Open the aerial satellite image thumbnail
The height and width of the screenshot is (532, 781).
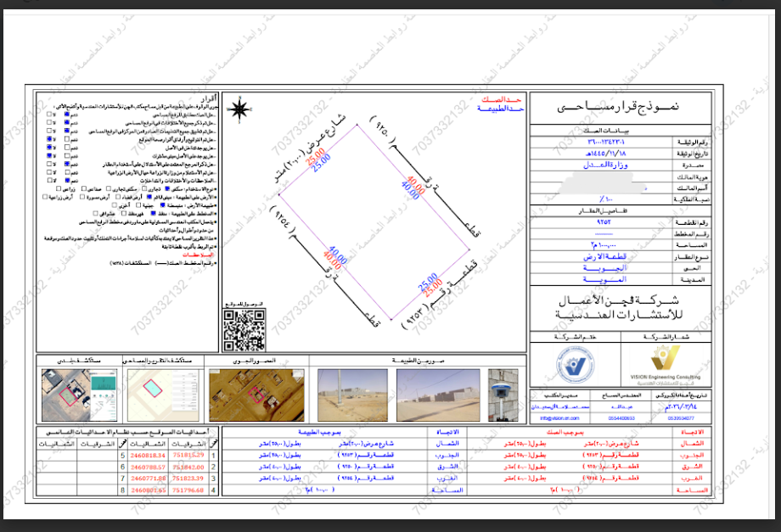point(256,395)
